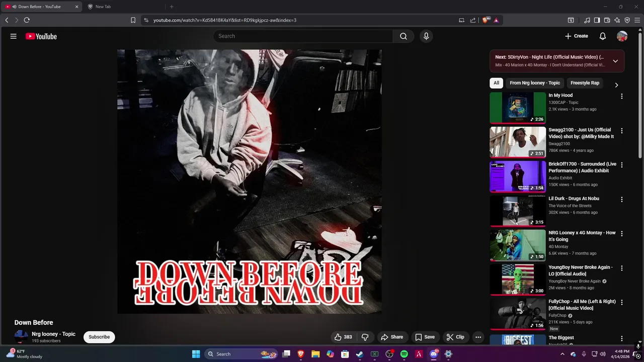Save the video to a playlist

point(425,337)
